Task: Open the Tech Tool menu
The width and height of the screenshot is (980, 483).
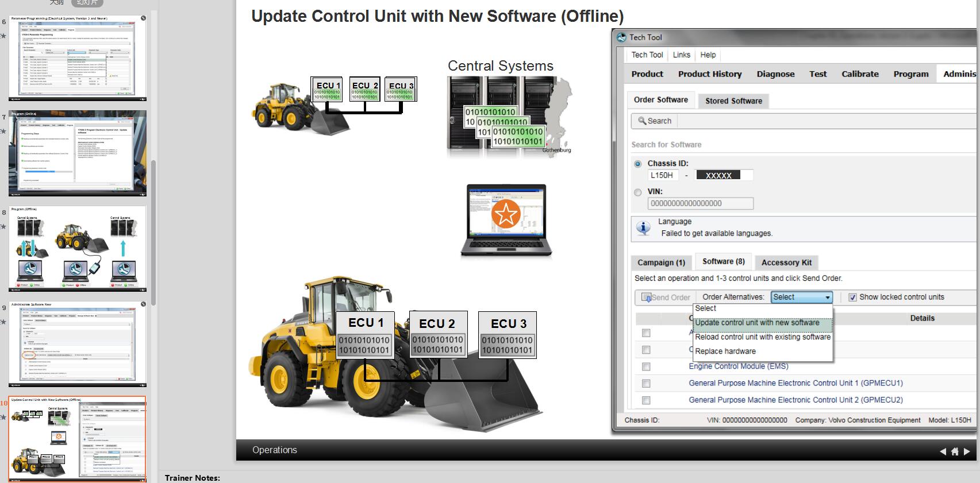Action: coord(647,55)
